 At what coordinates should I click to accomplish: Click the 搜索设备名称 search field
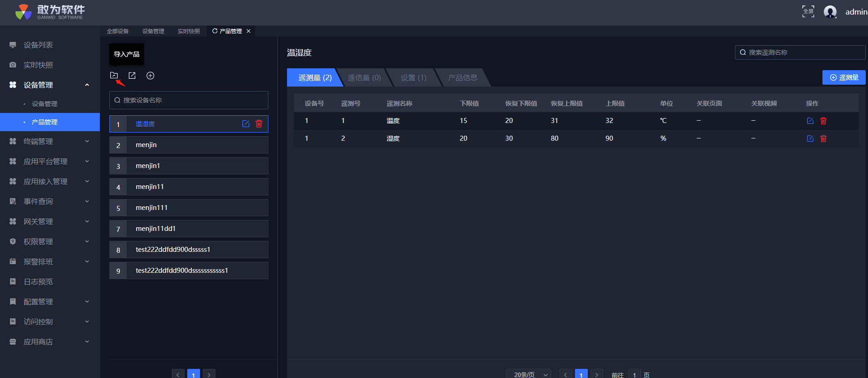[189, 100]
